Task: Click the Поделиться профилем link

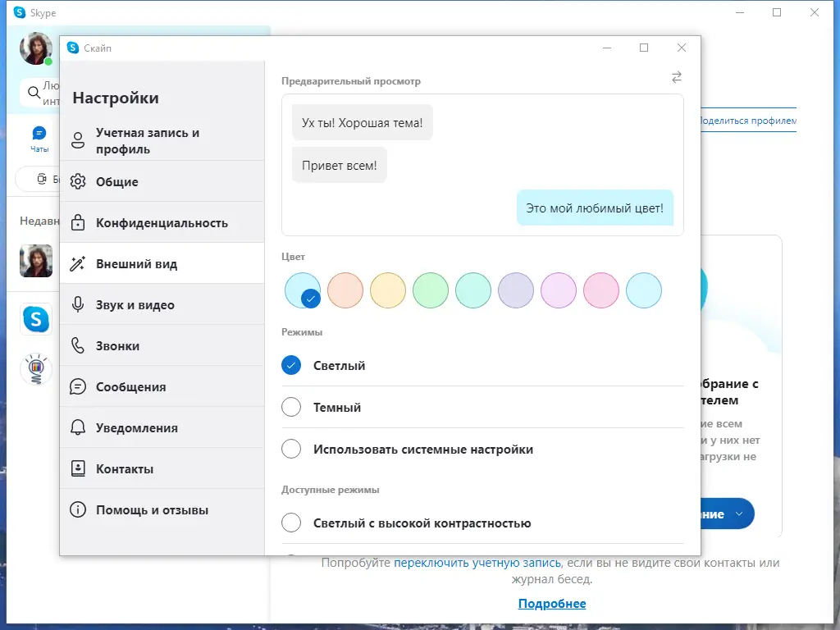Action: pos(751,120)
